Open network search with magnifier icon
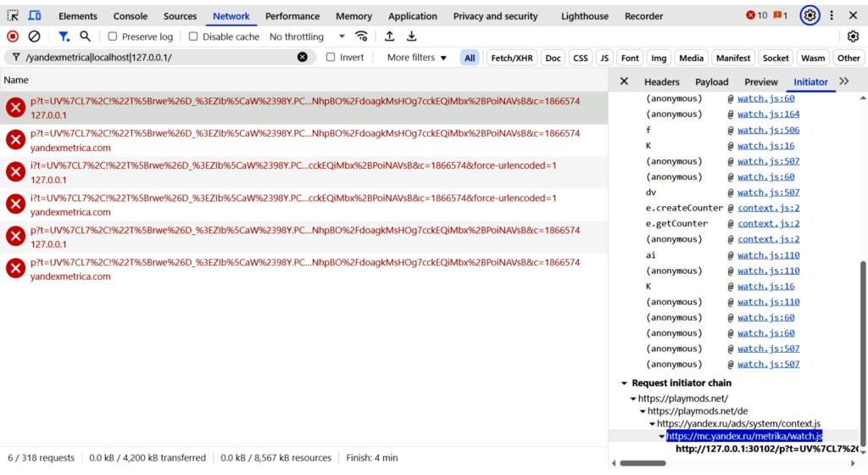The width and height of the screenshot is (868, 475). tap(85, 36)
